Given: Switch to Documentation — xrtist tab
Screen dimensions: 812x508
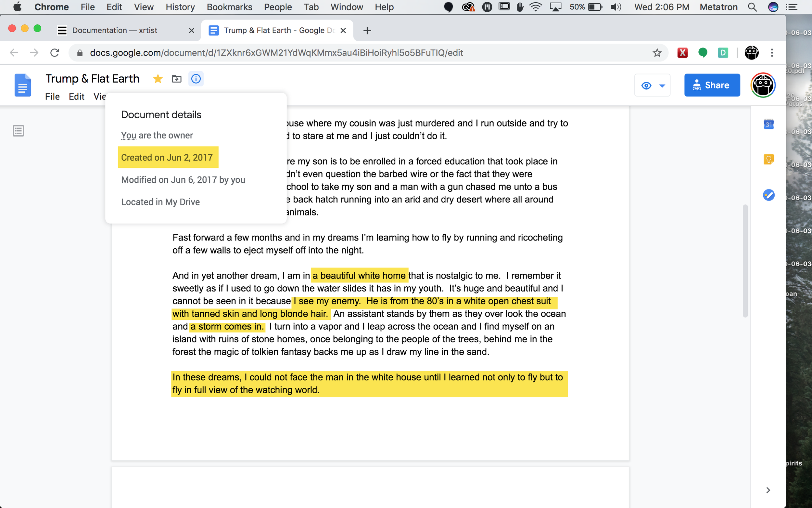Looking at the screenshot, I should pyautogui.click(x=115, y=31).
